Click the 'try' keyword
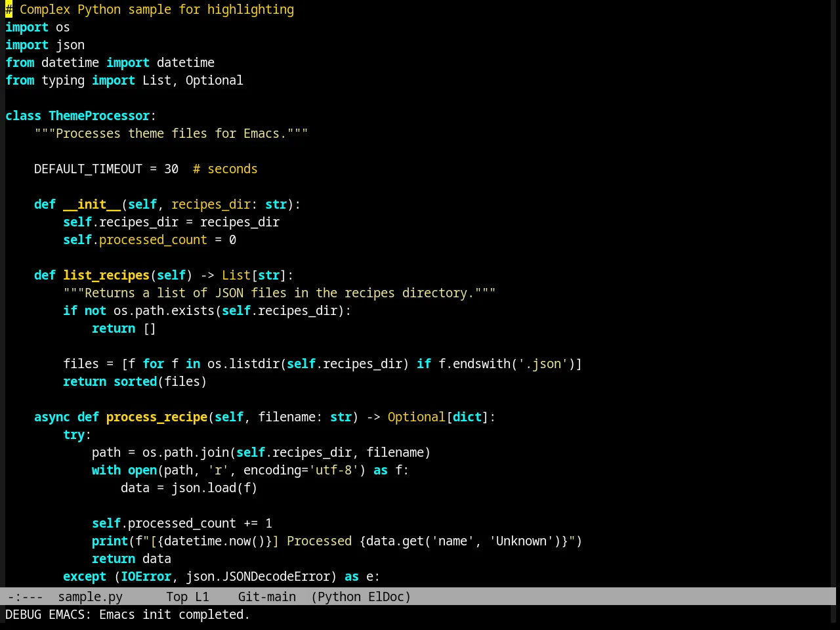The height and width of the screenshot is (630, 840). 73,434
